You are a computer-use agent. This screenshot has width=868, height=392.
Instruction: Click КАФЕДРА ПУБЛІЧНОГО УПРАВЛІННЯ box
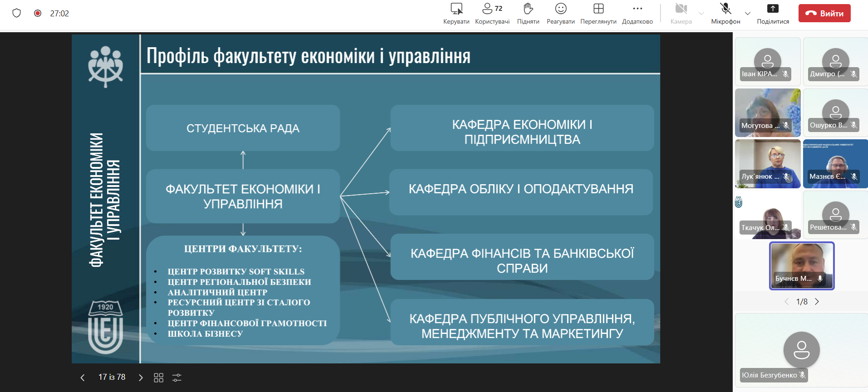pyautogui.click(x=522, y=322)
